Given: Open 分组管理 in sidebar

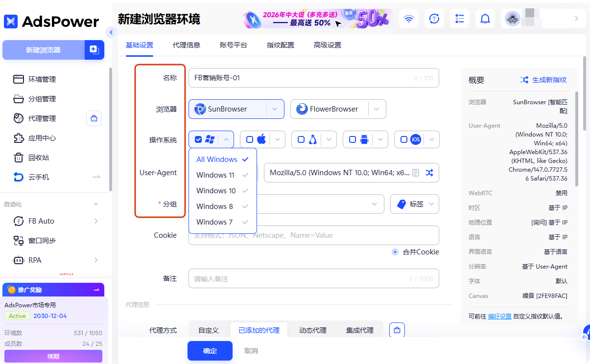Looking at the screenshot, I should 42,99.
